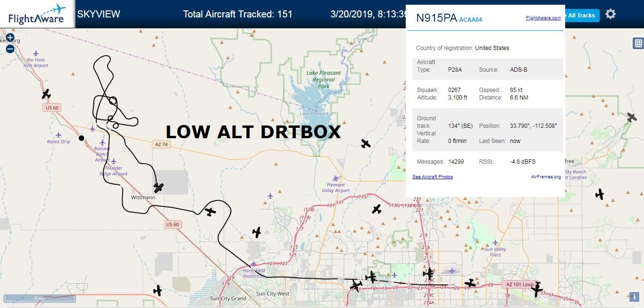Click the ACAA84 hex code
The height and width of the screenshot is (308, 644).
pyautogui.click(x=470, y=20)
